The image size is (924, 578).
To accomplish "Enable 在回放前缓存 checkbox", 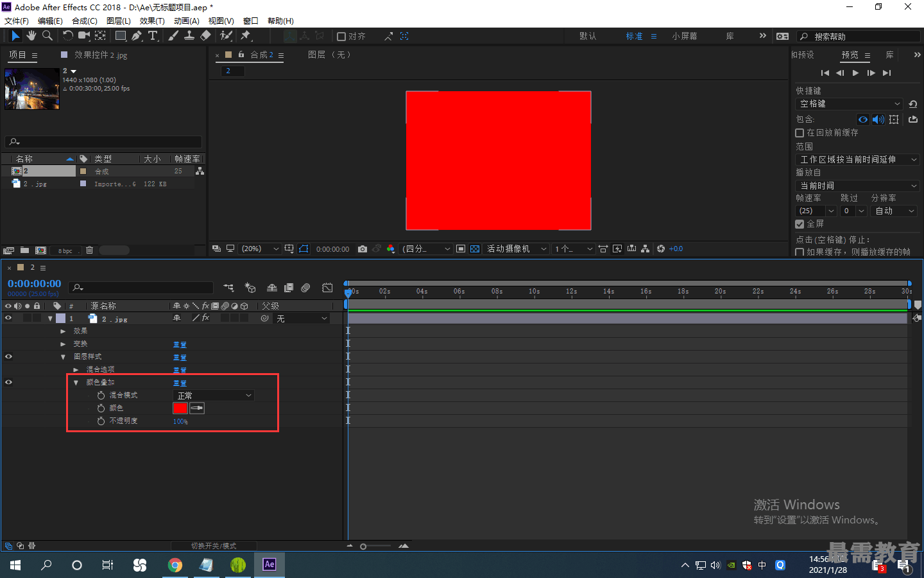I will click(x=800, y=133).
